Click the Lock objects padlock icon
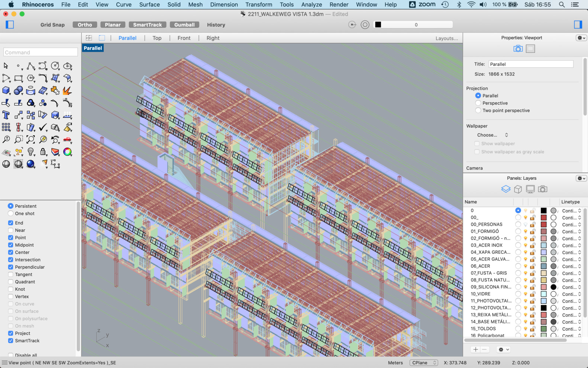This screenshot has height=368, width=588. click(x=43, y=152)
